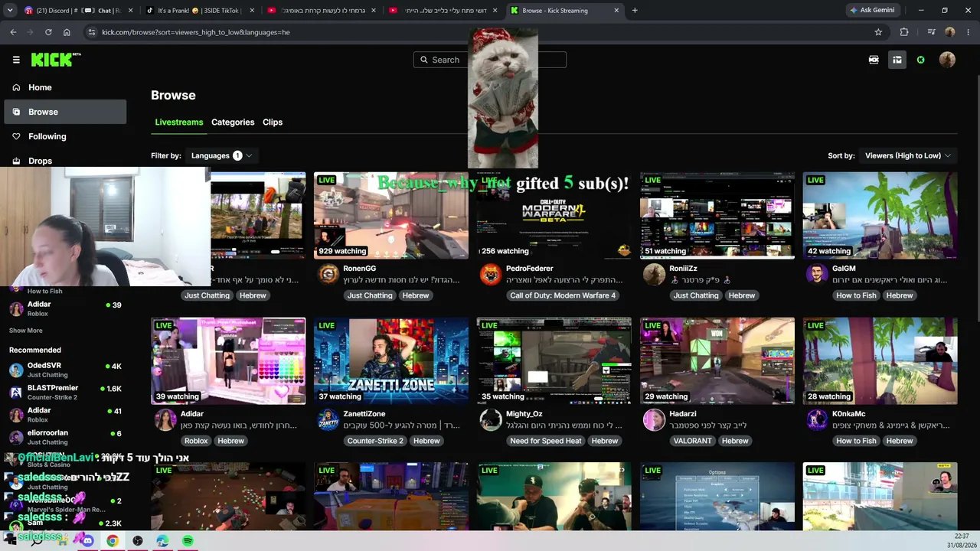Click the highlighted layout icon in Kick's header

pyautogui.click(x=897, y=60)
